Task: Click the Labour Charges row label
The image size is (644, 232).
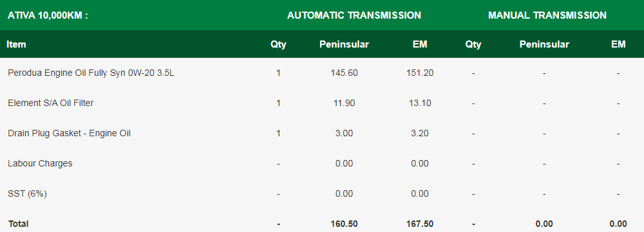Action: pos(40,163)
